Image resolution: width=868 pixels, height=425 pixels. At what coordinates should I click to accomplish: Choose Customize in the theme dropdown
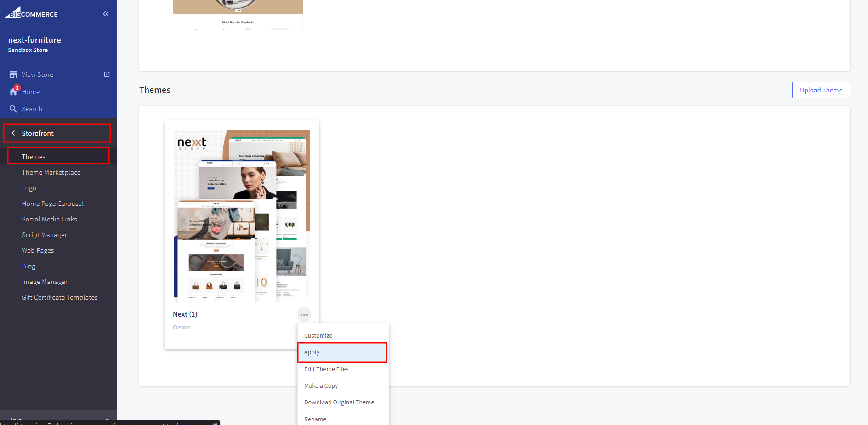pyautogui.click(x=318, y=336)
